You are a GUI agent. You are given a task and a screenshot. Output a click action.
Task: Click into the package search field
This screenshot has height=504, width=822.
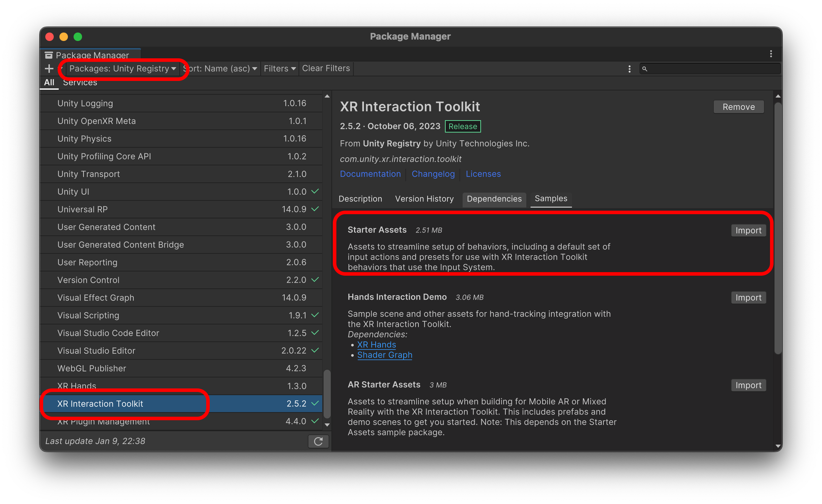710,69
